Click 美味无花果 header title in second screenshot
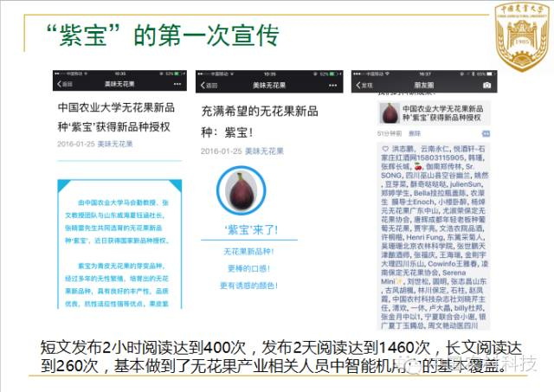The width and height of the screenshot is (554, 392). pos(269,86)
